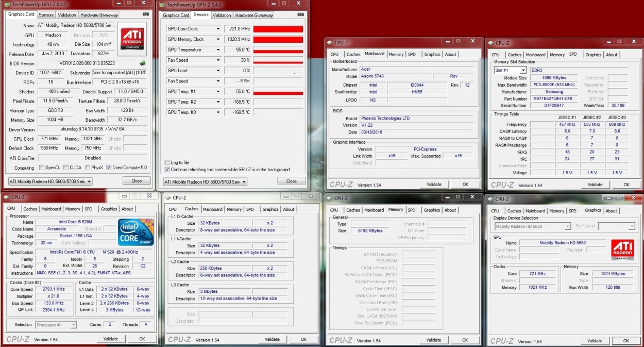Enable Log to file
This screenshot has width=644, height=347.
167,162
